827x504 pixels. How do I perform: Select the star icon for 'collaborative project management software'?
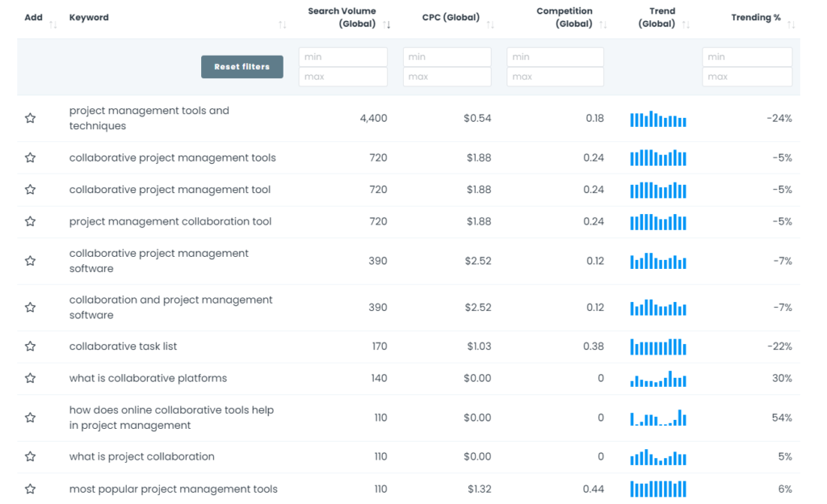30,260
